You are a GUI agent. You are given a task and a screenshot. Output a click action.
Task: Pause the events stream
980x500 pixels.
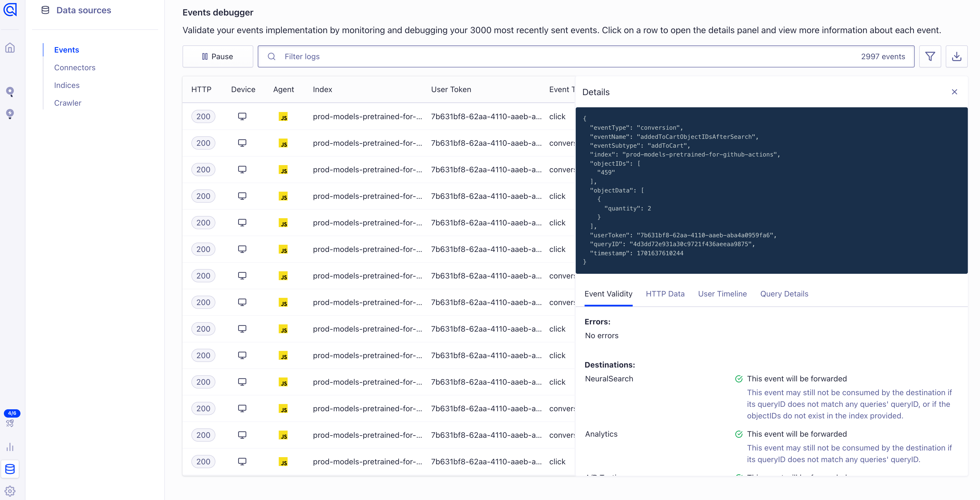pyautogui.click(x=218, y=56)
